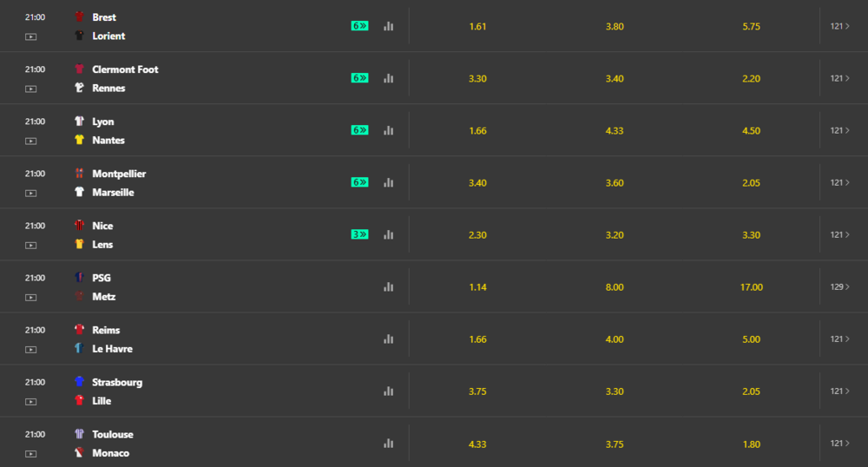The image size is (868, 467).
Task: Open statistics icon for Reims vs Le Havre
Action: [389, 339]
